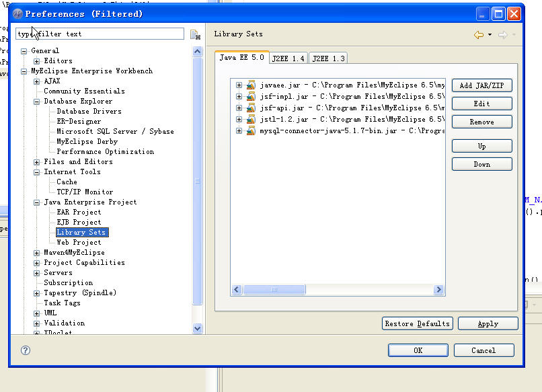Click the forward navigation arrow icon
Screen dimensions: 542x392
coord(503,34)
